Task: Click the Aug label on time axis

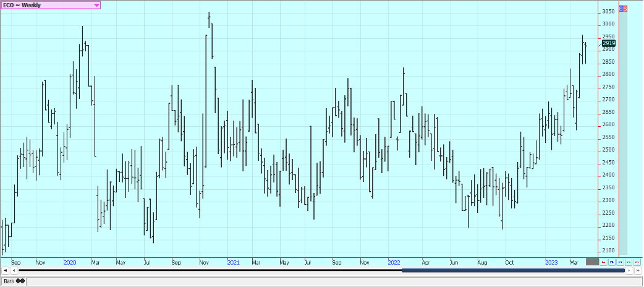Action: 482,262
